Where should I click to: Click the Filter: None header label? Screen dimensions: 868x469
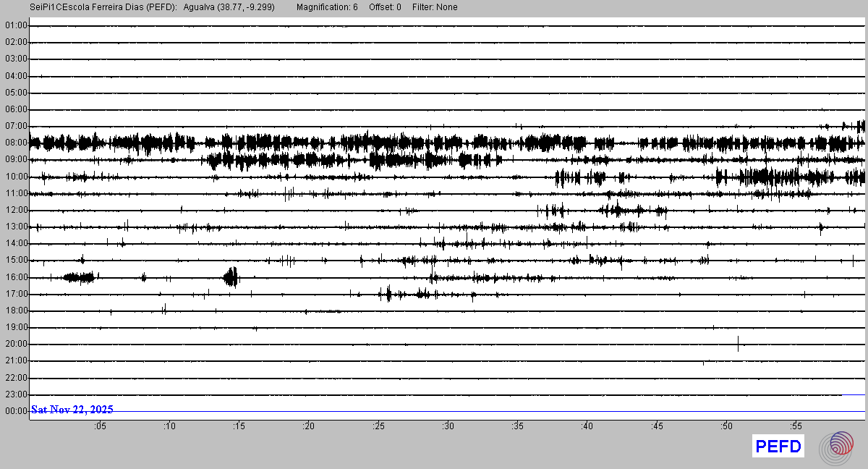point(435,7)
